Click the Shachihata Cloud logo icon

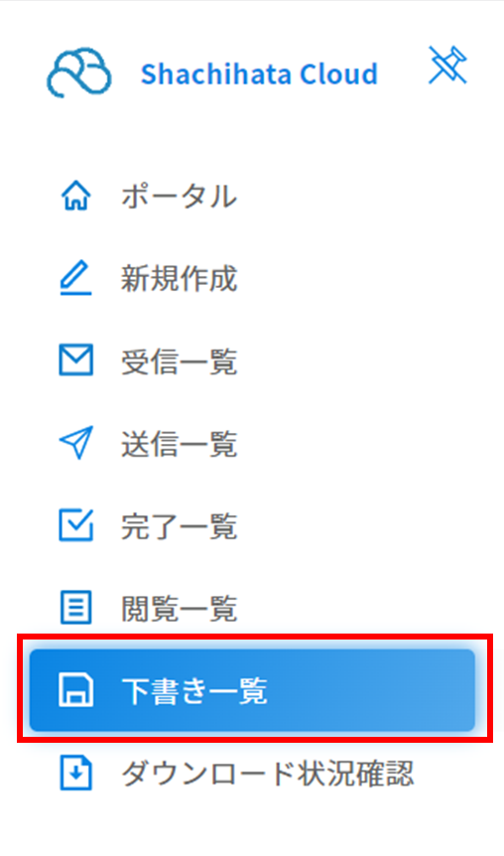tap(79, 72)
